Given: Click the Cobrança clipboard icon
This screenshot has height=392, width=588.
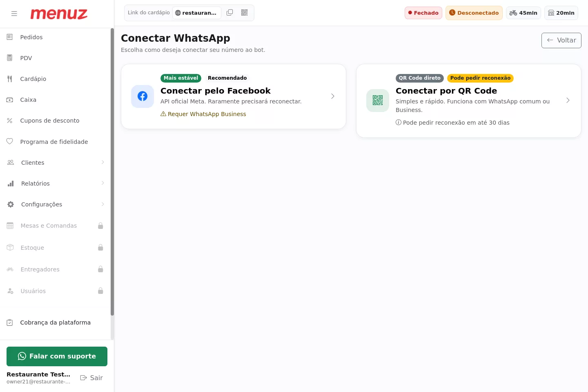Looking at the screenshot, I should click(10, 323).
